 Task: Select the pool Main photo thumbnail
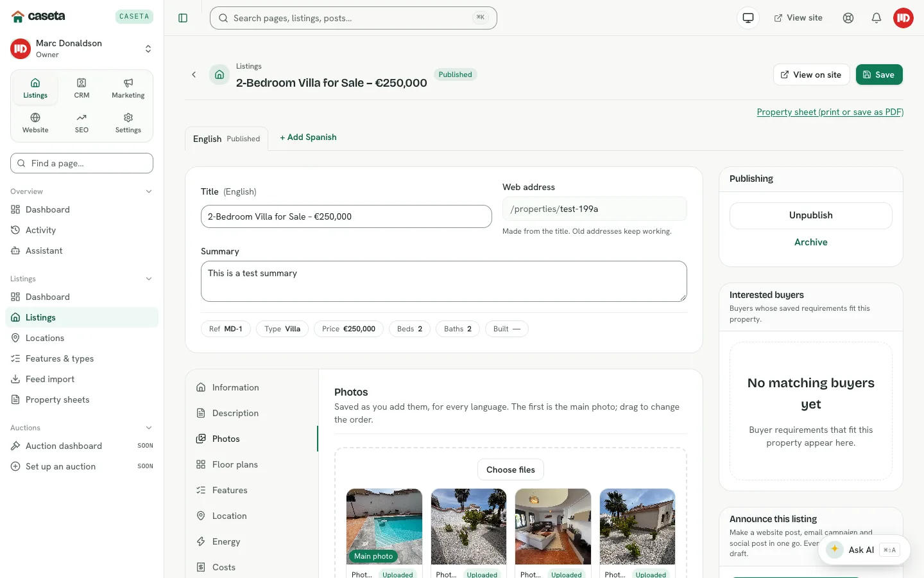click(384, 527)
